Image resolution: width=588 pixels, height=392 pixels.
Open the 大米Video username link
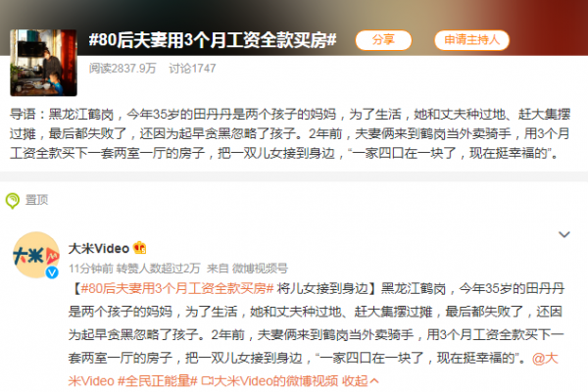pyautogui.click(x=99, y=248)
